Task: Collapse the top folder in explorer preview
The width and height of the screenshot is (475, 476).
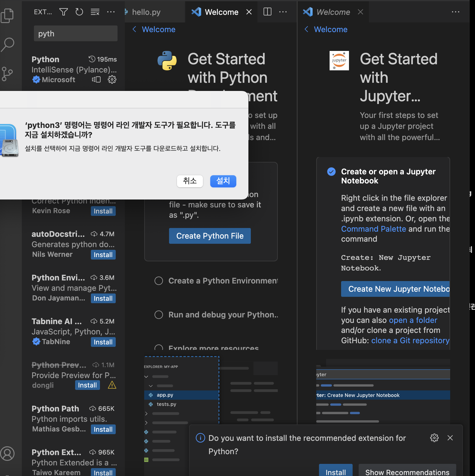Action: click(x=146, y=377)
